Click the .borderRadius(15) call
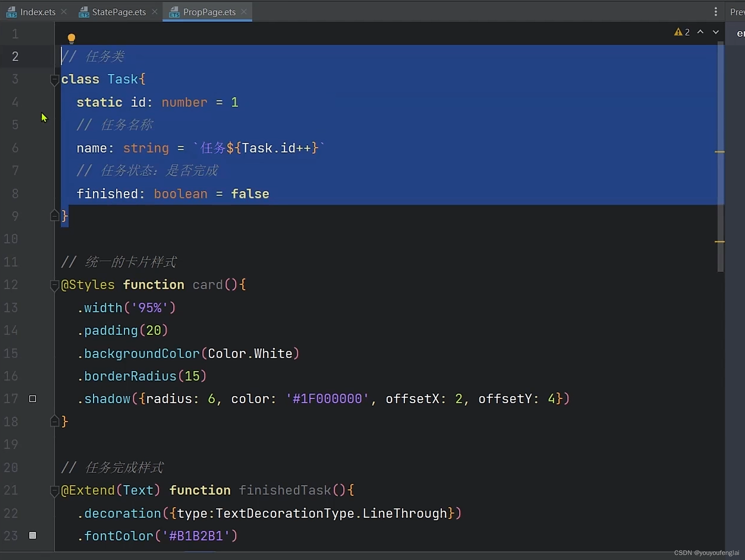This screenshot has width=745, height=560. click(x=142, y=376)
